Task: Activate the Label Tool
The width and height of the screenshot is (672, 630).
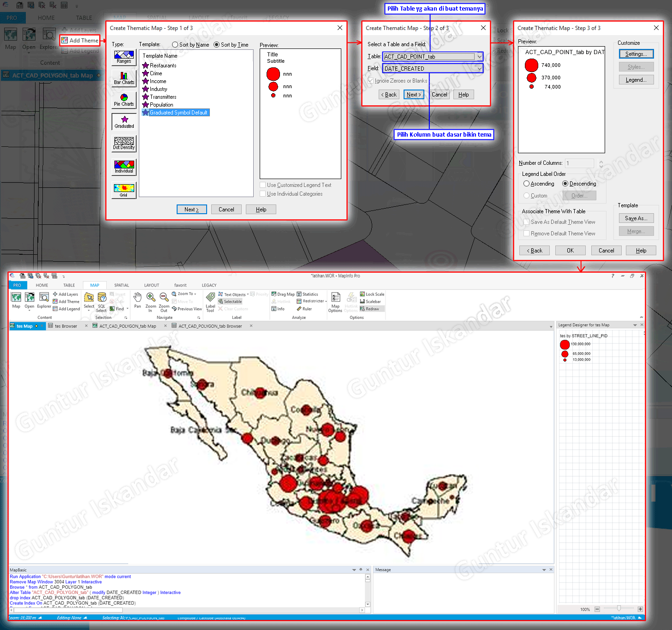Action: 210,301
